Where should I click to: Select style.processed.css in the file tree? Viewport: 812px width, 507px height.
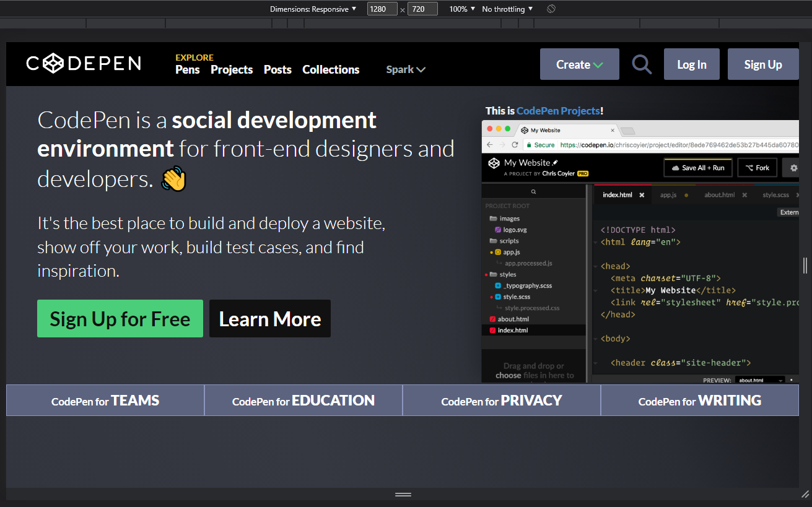click(x=532, y=308)
